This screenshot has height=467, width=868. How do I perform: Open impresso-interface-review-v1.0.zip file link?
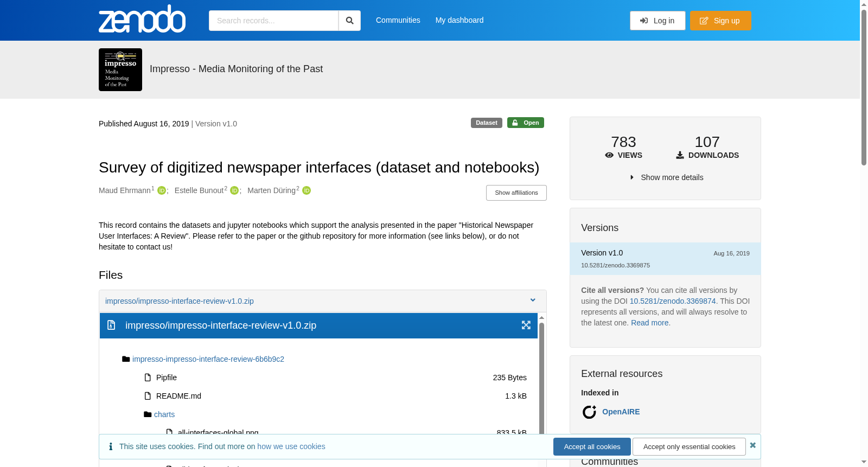coord(180,301)
